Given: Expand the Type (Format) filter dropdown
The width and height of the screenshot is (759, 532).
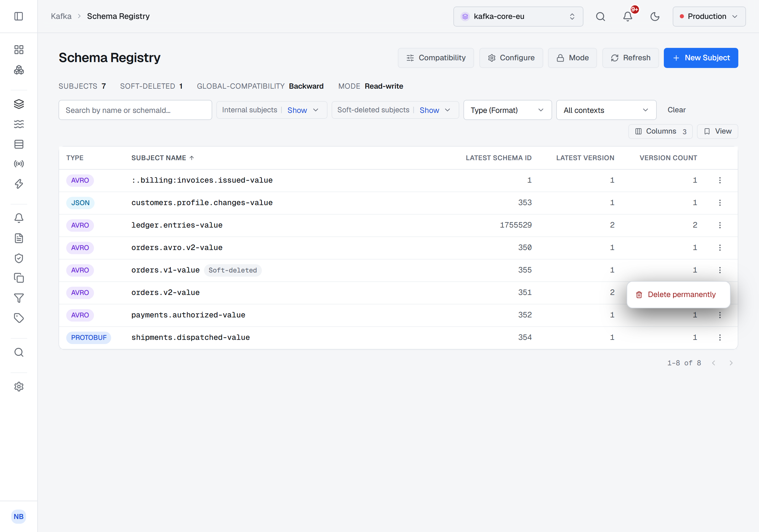Looking at the screenshot, I should pyautogui.click(x=507, y=110).
